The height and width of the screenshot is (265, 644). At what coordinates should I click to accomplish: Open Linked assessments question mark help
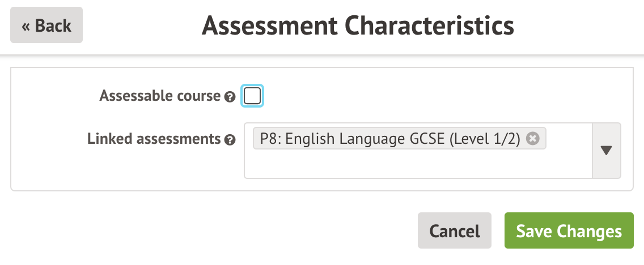click(x=230, y=140)
